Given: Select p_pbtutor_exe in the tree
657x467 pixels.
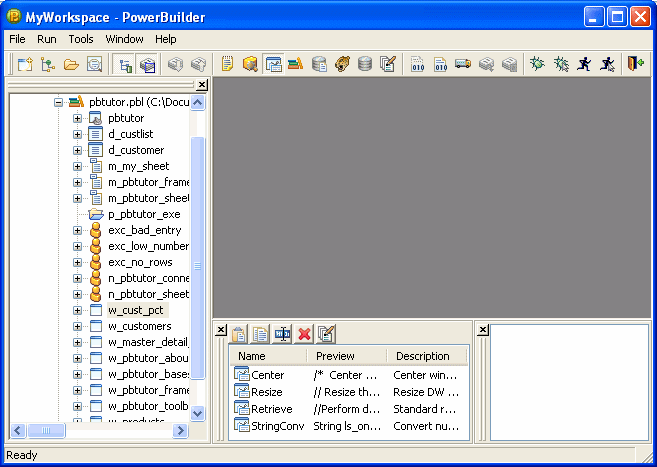Looking at the screenshot, I should click(x=144, y=214).
